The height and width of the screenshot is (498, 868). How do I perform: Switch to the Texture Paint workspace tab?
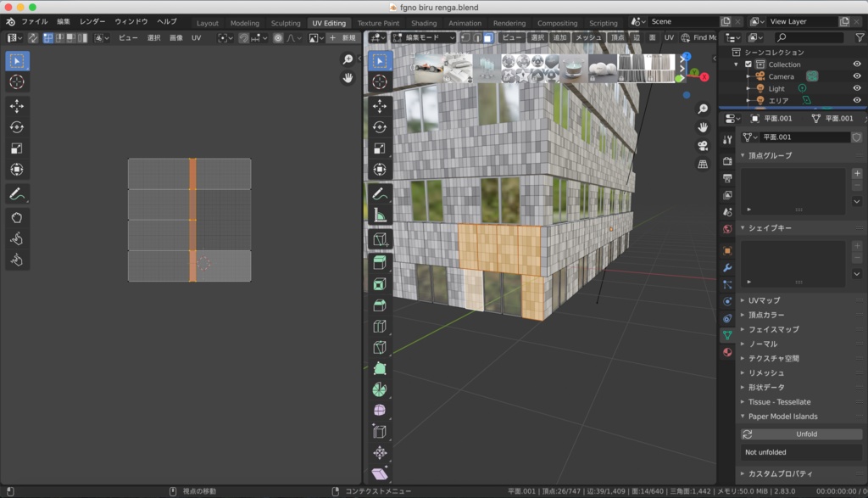pyautogui.click(x=378, y=23)
